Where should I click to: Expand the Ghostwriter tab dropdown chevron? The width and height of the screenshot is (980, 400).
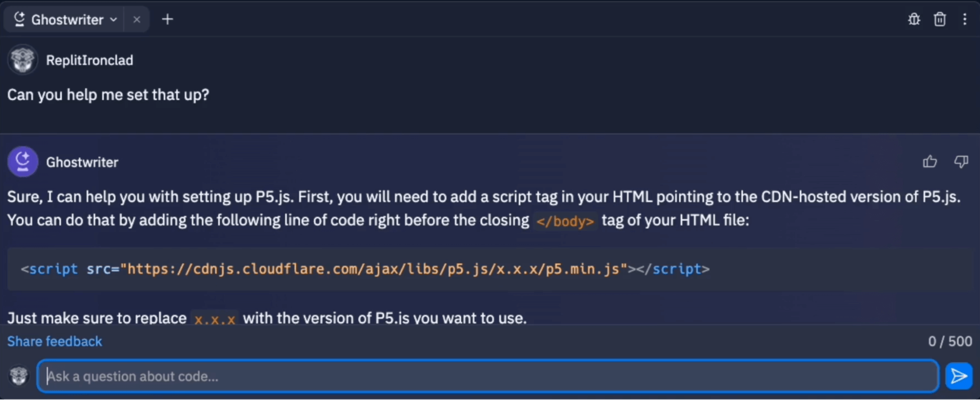pos(114,20)
